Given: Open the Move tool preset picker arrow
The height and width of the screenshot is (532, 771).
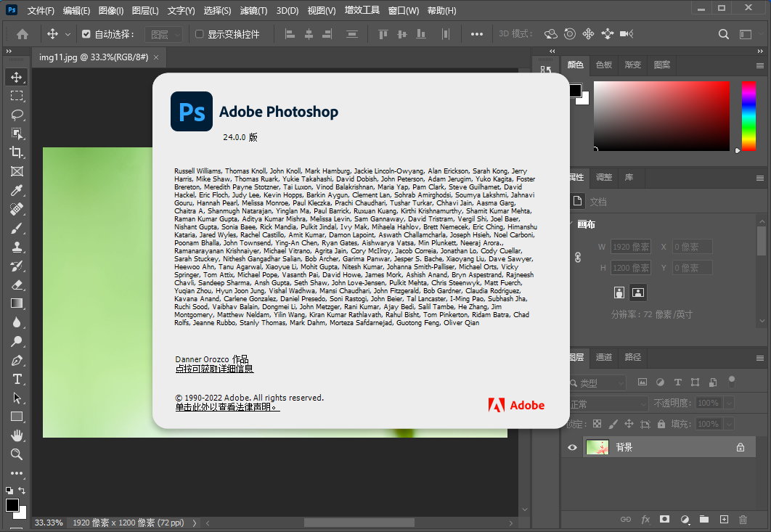Looking at the screenshot, I should 68,34.
